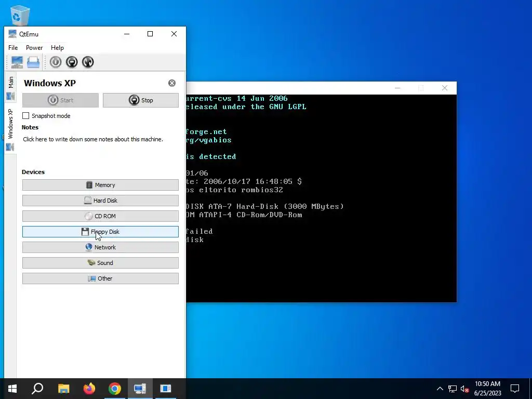Viewport: 532px width, 399px height.
Task: Click the QEMU console window taskbar icon
Action: pos(166,389)
